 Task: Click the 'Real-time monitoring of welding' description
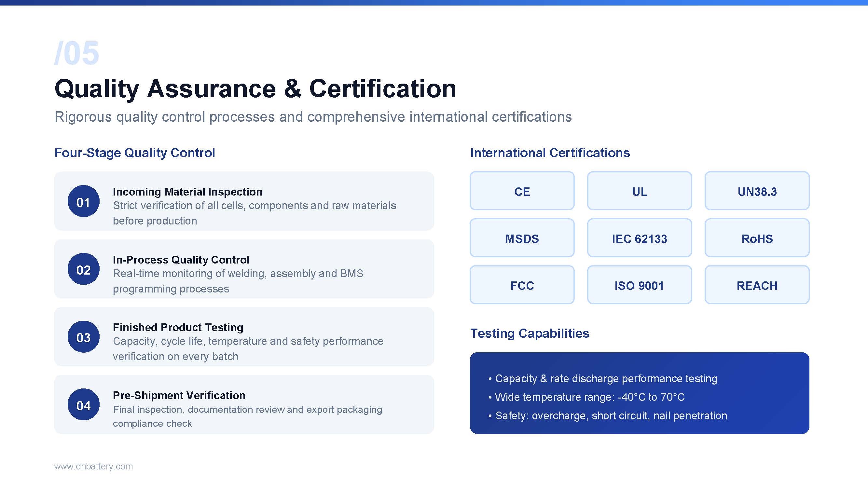238,281
